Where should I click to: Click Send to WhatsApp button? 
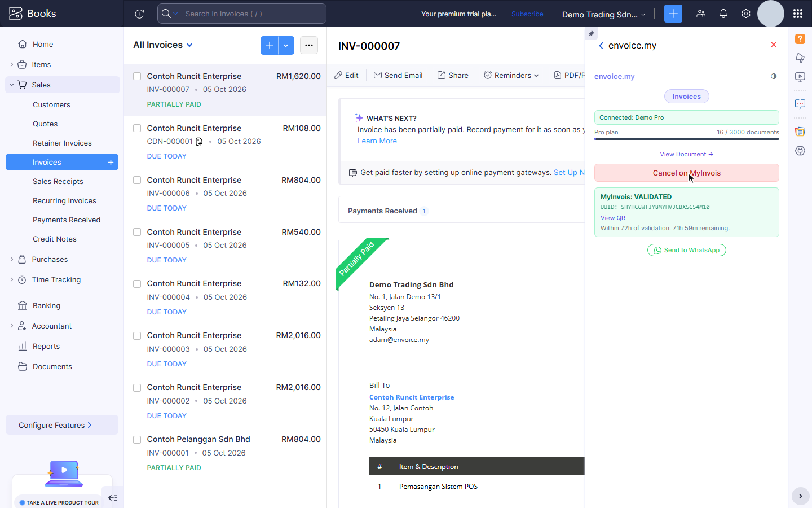tap(687, 250)
